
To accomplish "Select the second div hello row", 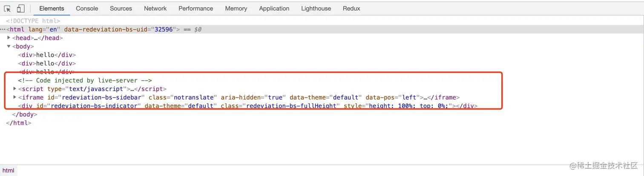I will tap(47, 63).
